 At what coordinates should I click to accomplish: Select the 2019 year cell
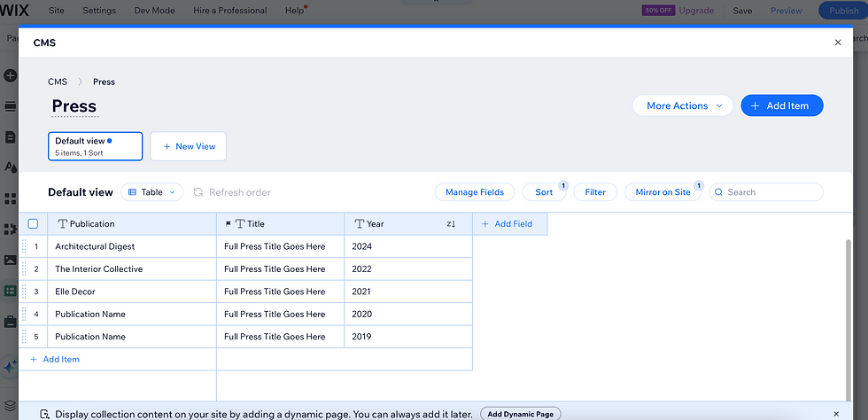click(x=408, y=337)
